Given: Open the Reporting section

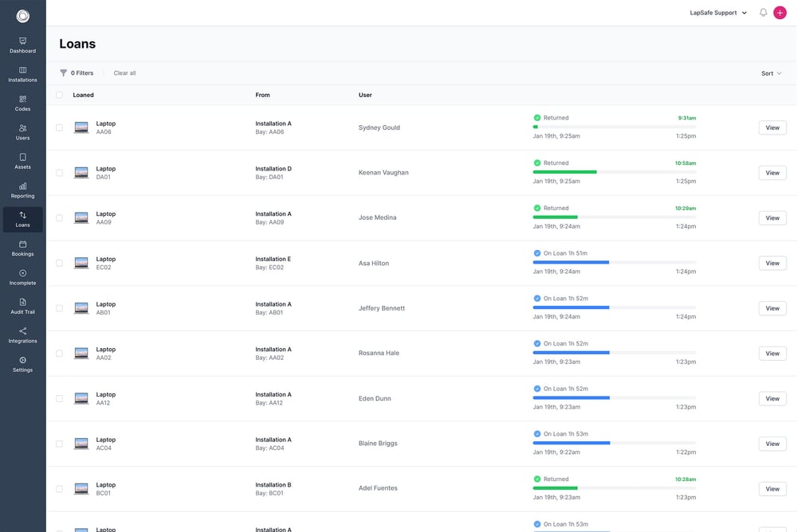Looking at the screenshot, I should click(22, 190).
